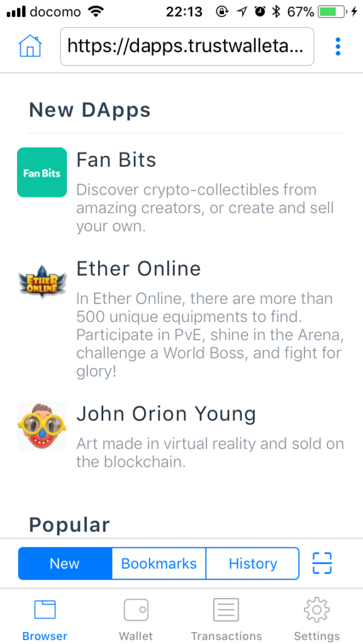Viewport: 363px width, 644px height.
Task: Open Settings gear in the bottom bar
Action: pyautogui.click(x=316, y=609)
